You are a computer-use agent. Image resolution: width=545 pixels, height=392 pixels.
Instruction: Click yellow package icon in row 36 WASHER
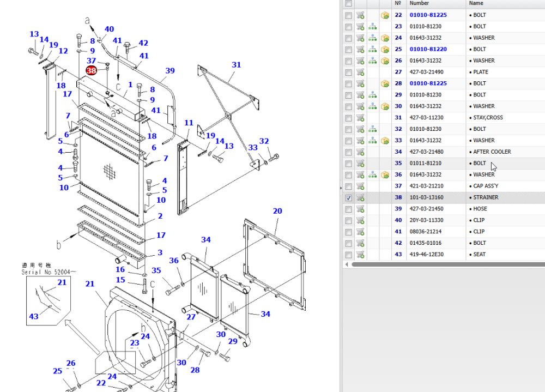(385, 174)
